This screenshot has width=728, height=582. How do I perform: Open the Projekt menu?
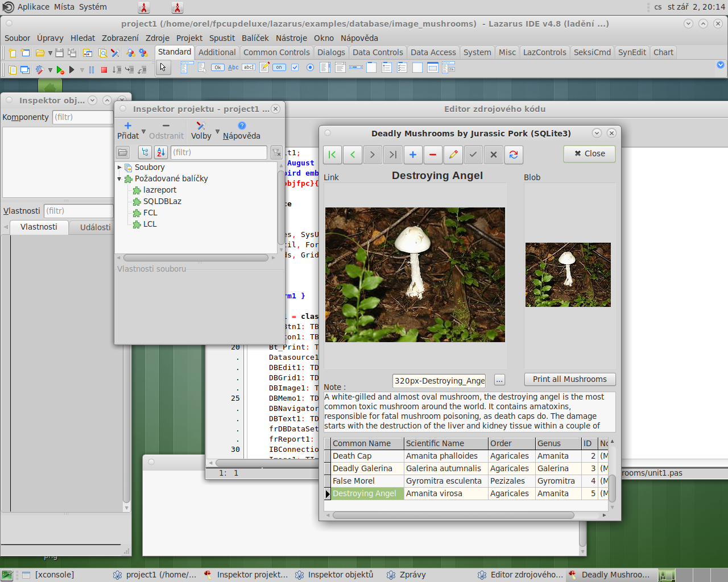[x=189, y=38]
